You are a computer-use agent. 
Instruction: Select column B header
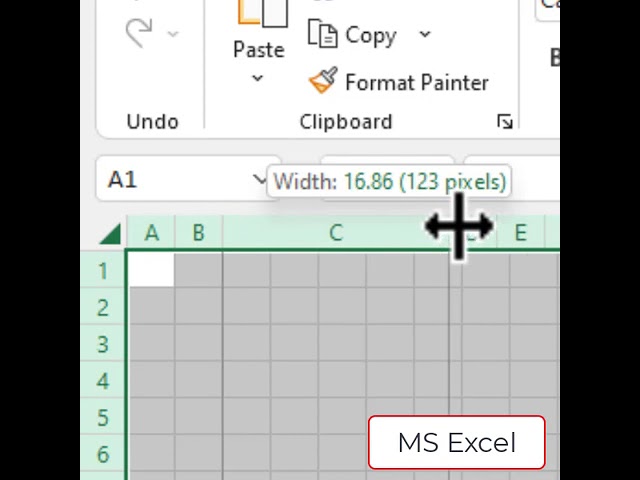(x=198, y=233)
